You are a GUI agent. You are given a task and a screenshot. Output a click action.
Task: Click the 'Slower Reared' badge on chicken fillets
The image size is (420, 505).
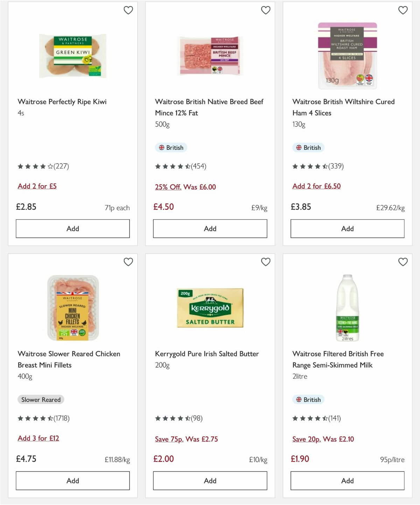click(41, 400)
